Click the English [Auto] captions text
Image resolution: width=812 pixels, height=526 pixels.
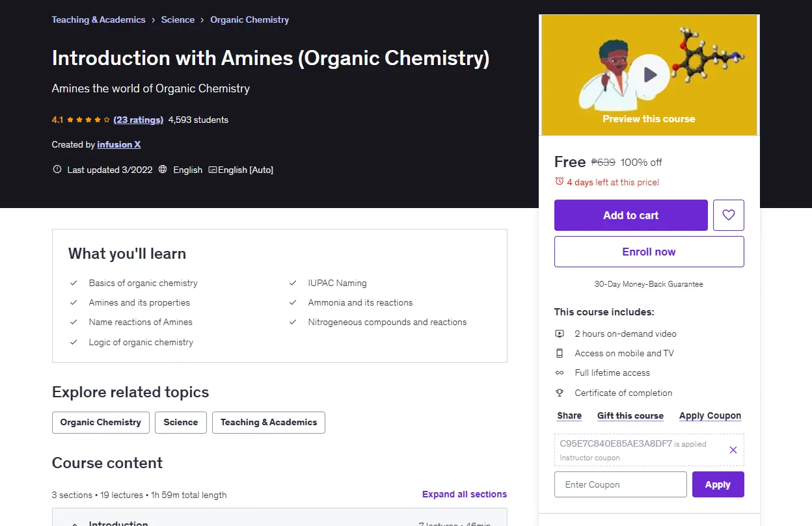click(x=245, y=170)
